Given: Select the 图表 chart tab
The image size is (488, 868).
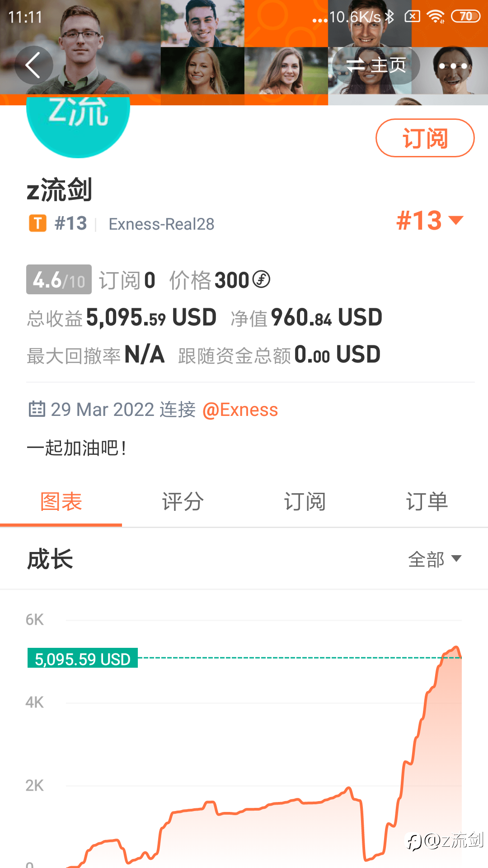Looking at the screenshot, I should tap(61, 502).
